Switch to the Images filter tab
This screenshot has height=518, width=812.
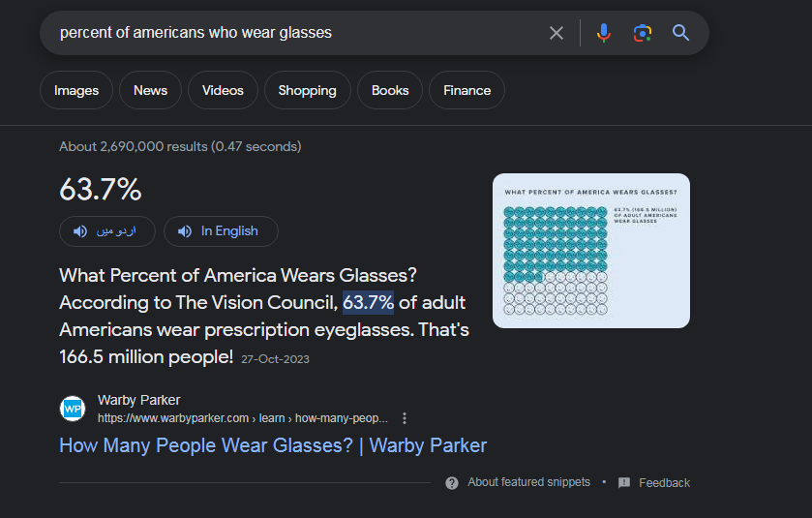pos(76,90)
